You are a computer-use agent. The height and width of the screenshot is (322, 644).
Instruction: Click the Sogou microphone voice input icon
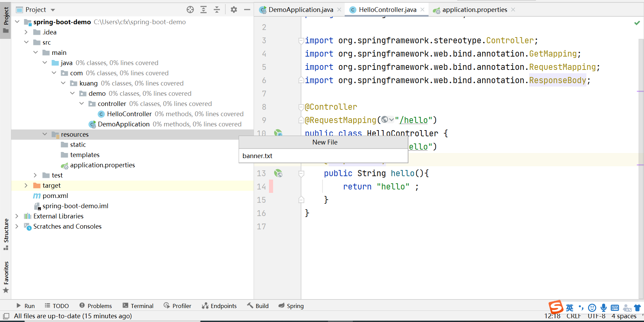(x=603, y=308)
